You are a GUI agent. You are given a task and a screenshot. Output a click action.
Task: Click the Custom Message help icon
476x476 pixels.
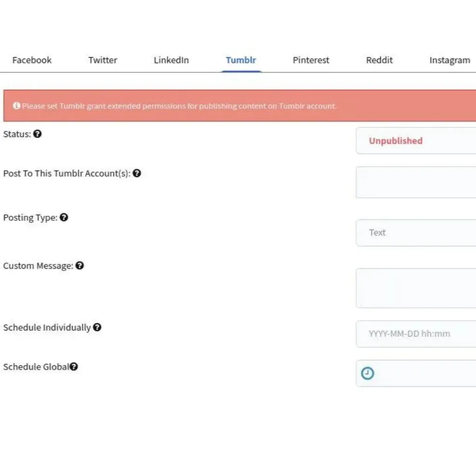pyautogui.click(x=79, y=265)
